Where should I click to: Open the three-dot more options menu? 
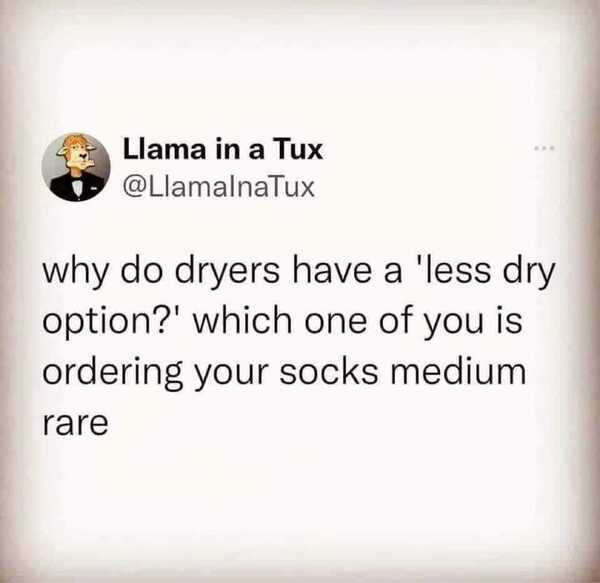tap(545, 147)
